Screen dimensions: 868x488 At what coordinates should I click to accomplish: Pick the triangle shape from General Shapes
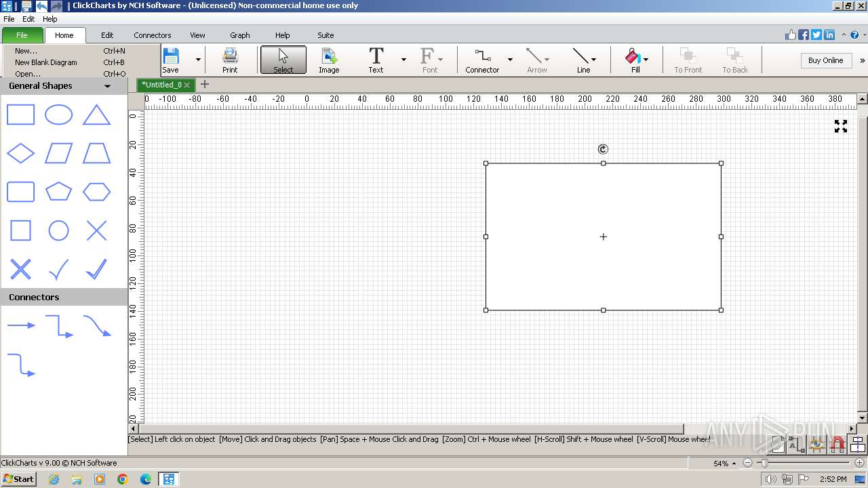click(96, 115)
